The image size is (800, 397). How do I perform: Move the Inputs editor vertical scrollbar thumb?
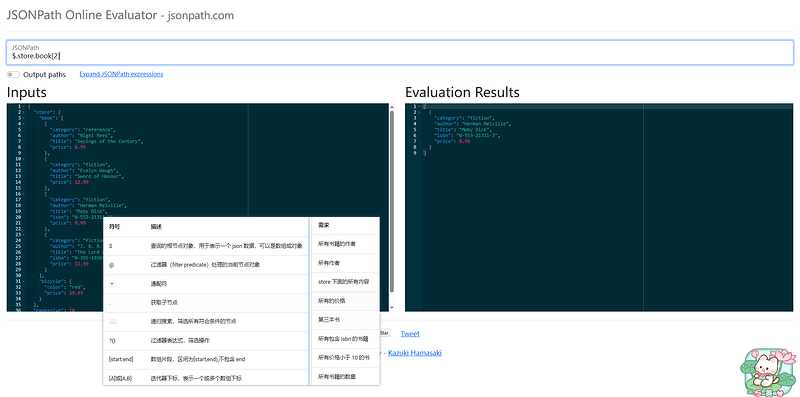392,201
